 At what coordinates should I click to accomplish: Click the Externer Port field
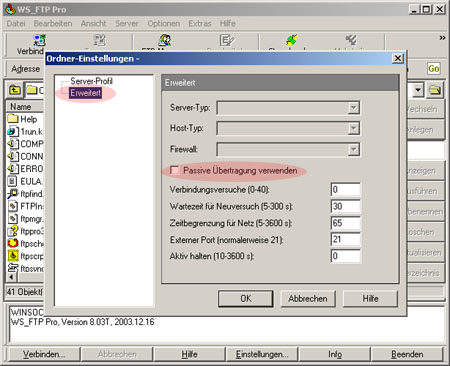click(x=346, y=239)
